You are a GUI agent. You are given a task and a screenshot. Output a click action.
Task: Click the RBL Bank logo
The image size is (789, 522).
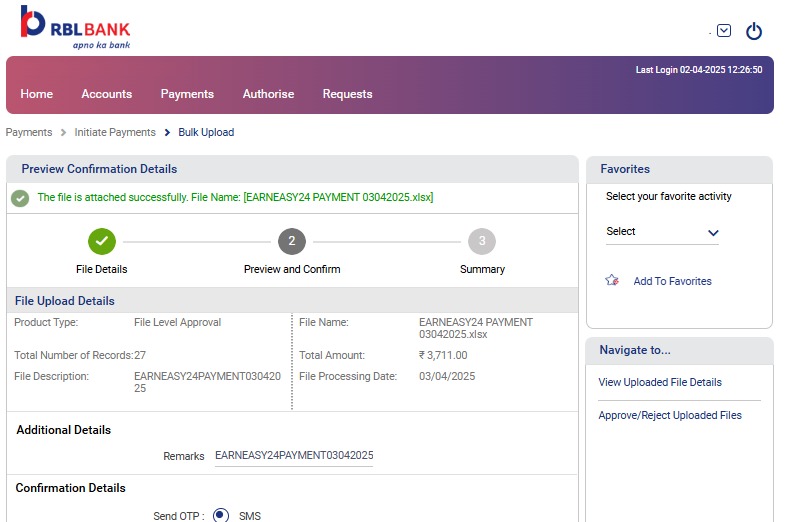pyautogui.click(x=75, y=27)
